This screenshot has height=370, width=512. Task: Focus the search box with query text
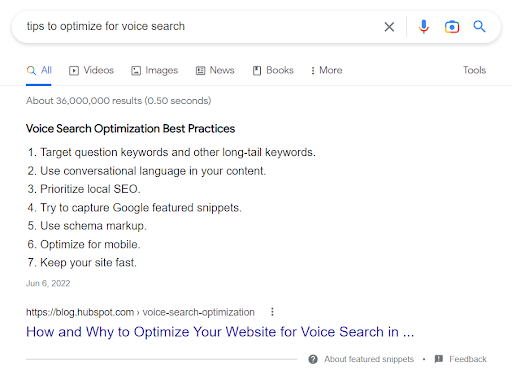[200, 26]
